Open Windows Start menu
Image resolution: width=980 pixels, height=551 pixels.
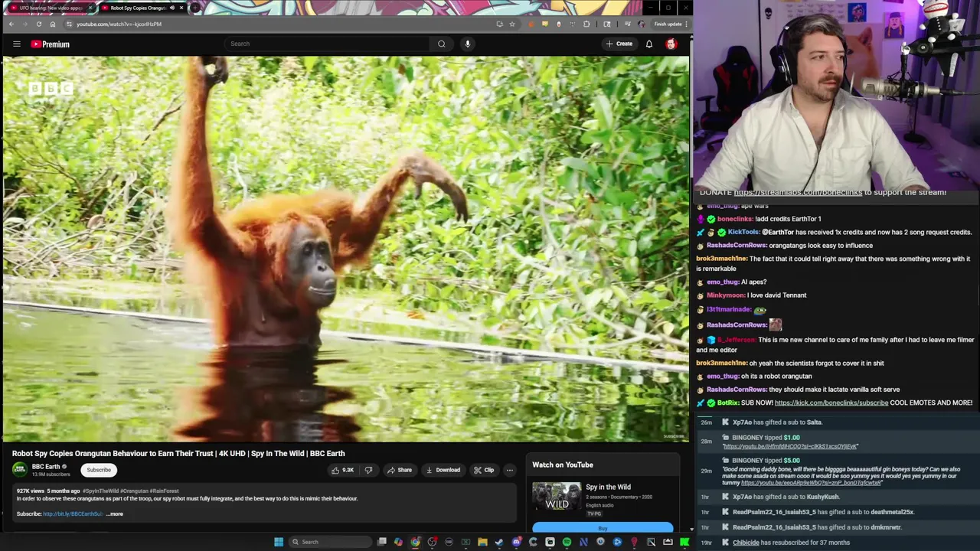point(279,542)
